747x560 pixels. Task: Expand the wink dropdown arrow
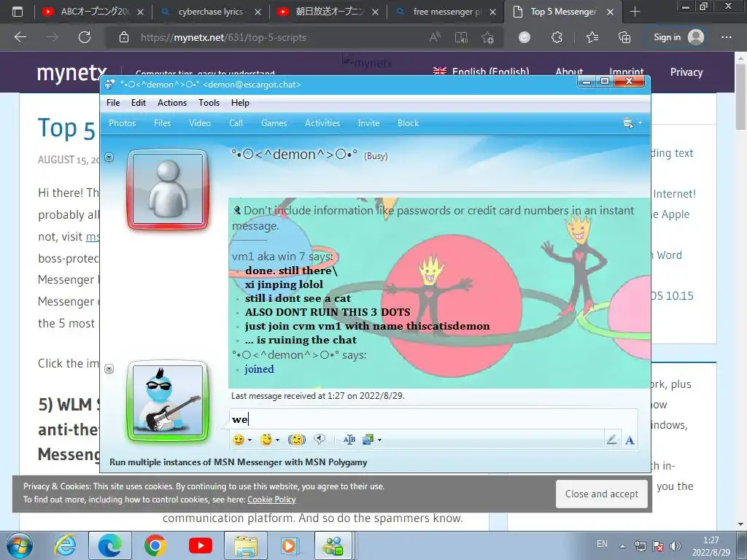[277, 440]
